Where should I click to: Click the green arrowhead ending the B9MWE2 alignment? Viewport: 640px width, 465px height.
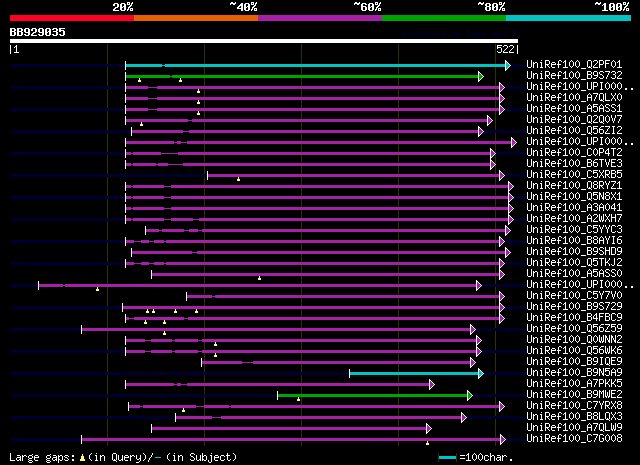click(x=470, y=396)
